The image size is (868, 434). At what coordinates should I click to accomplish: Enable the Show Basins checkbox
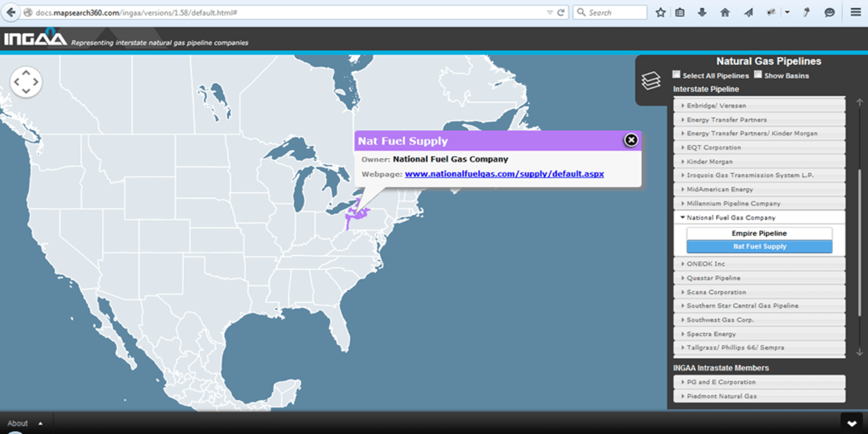coord(758,75)
